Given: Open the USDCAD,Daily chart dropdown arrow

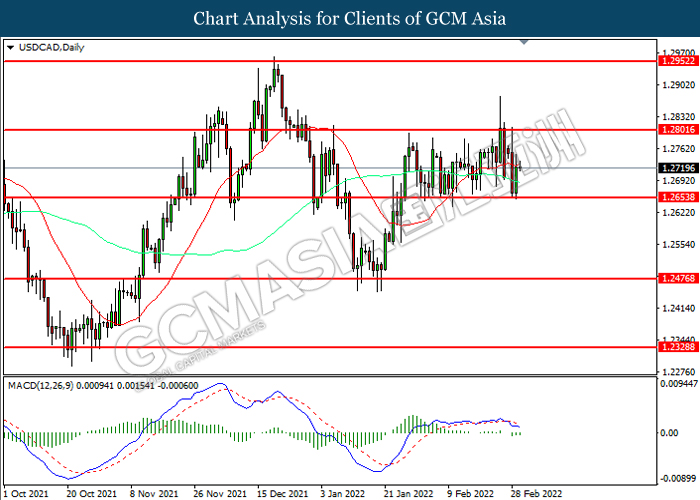Looking at the screenshot, I should [11, 47].
